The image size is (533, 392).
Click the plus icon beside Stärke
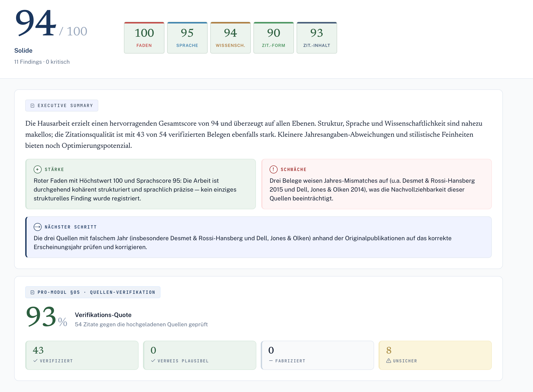coord(37,169)
